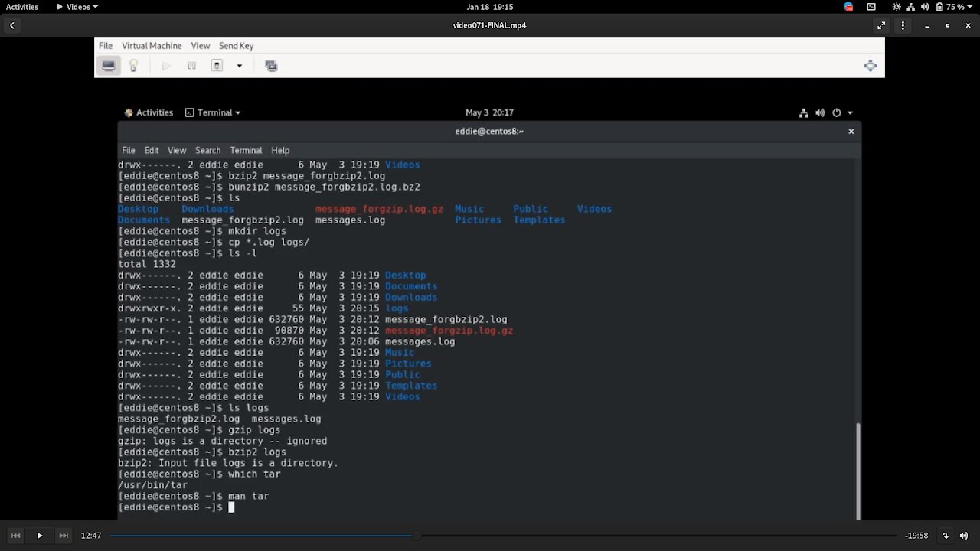Close the eddie@centos8 terminal window

pyautogui.click(x=851, y=131)
